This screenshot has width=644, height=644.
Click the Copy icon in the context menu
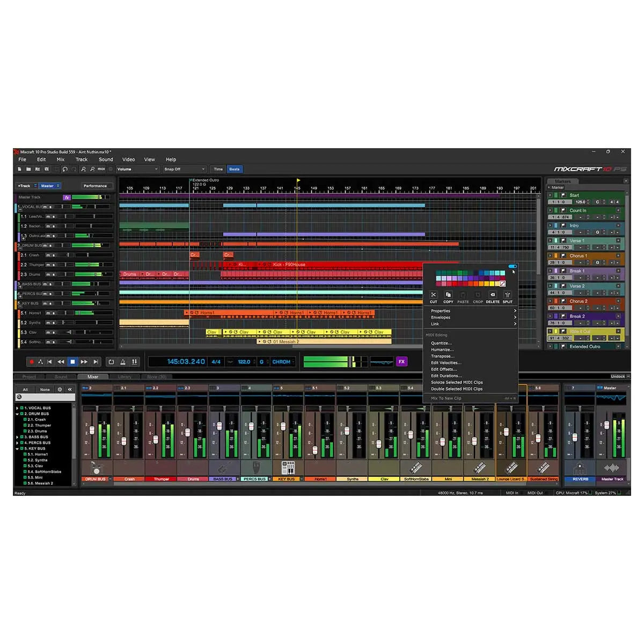(449, 296)
